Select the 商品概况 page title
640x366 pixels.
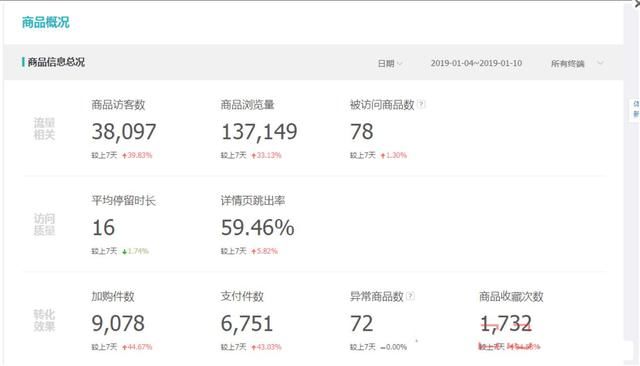coord(46,22)
